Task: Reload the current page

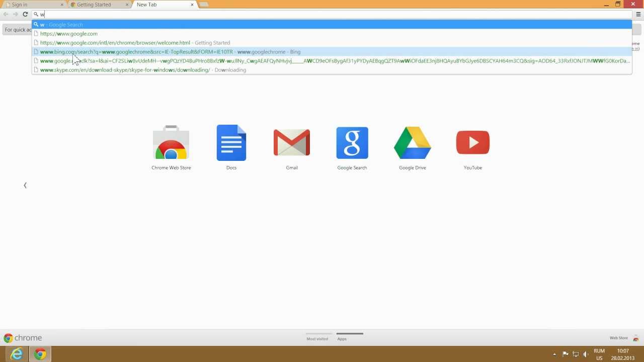Action: pyautogui.click(x=25, y=14)
